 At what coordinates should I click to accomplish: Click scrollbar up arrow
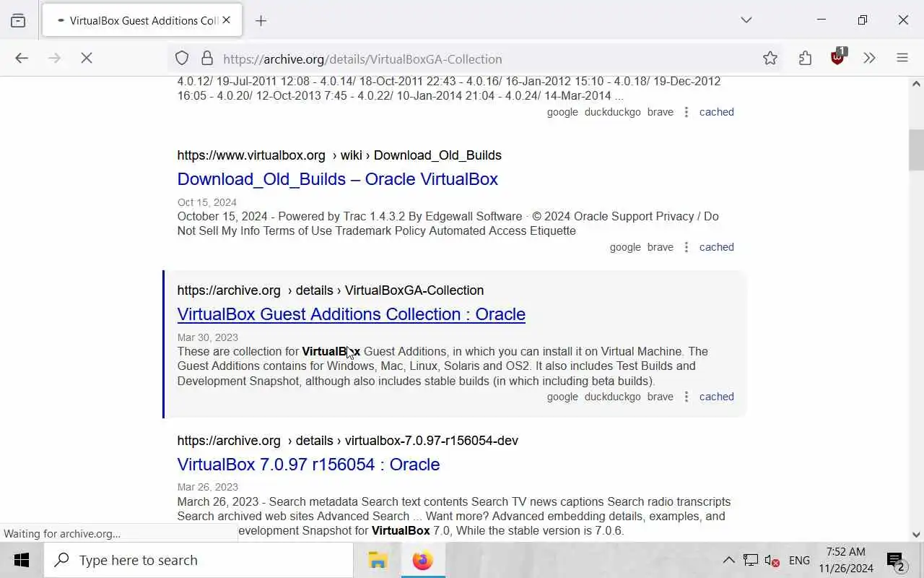pos(916,83)
